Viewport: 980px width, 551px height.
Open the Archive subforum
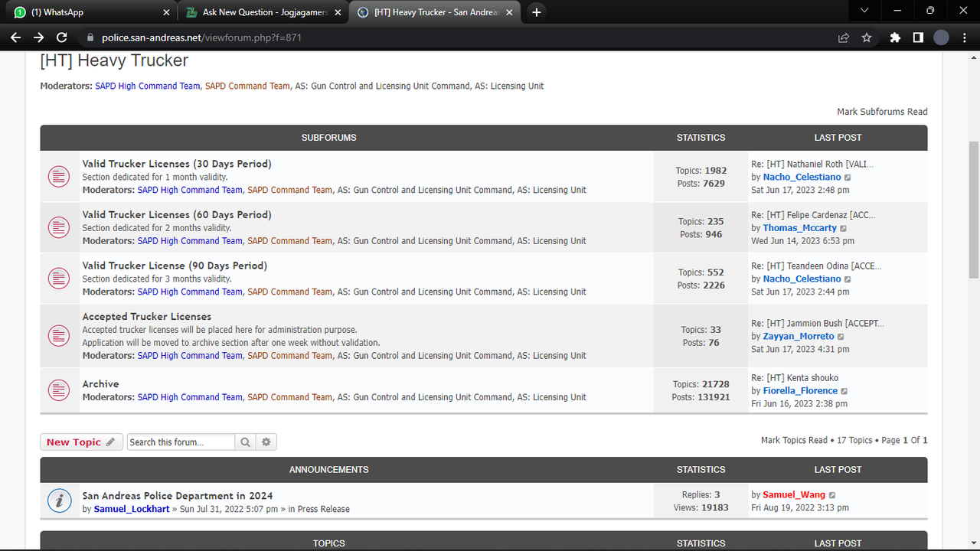100,384
